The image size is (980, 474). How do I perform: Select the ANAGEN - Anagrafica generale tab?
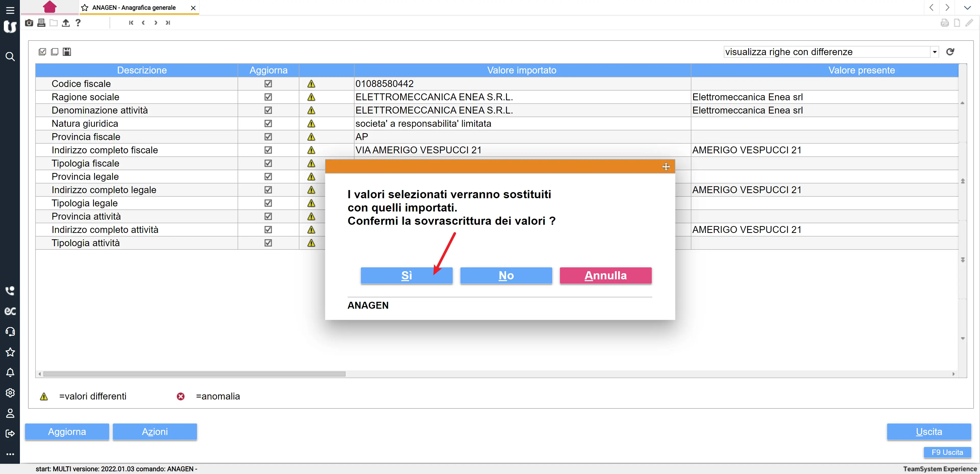134,8
